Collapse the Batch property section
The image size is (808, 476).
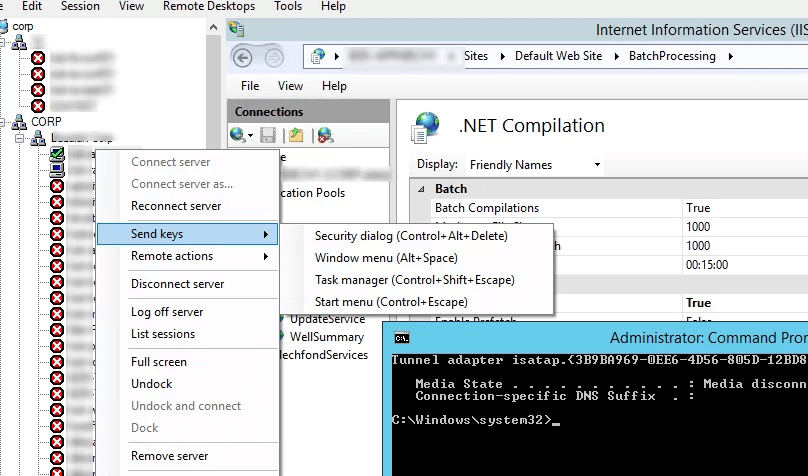click(x=422, y=189)
